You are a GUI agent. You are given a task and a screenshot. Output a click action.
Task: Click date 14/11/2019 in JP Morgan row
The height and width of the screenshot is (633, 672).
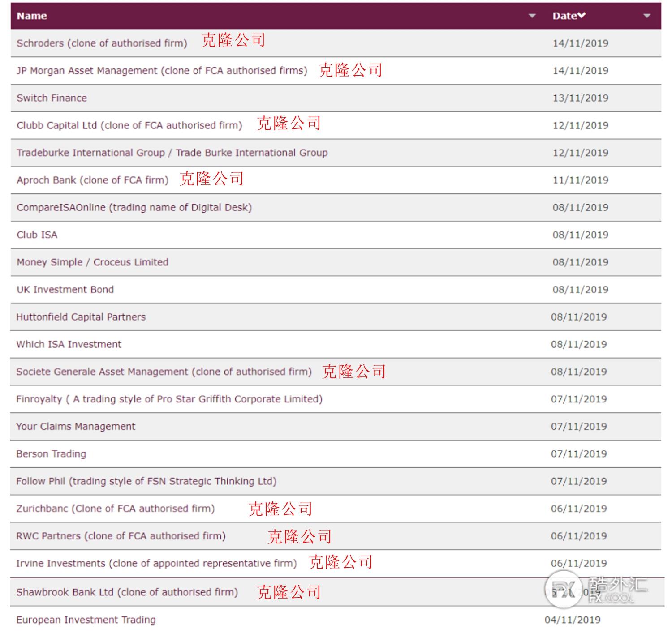(580, 71)
